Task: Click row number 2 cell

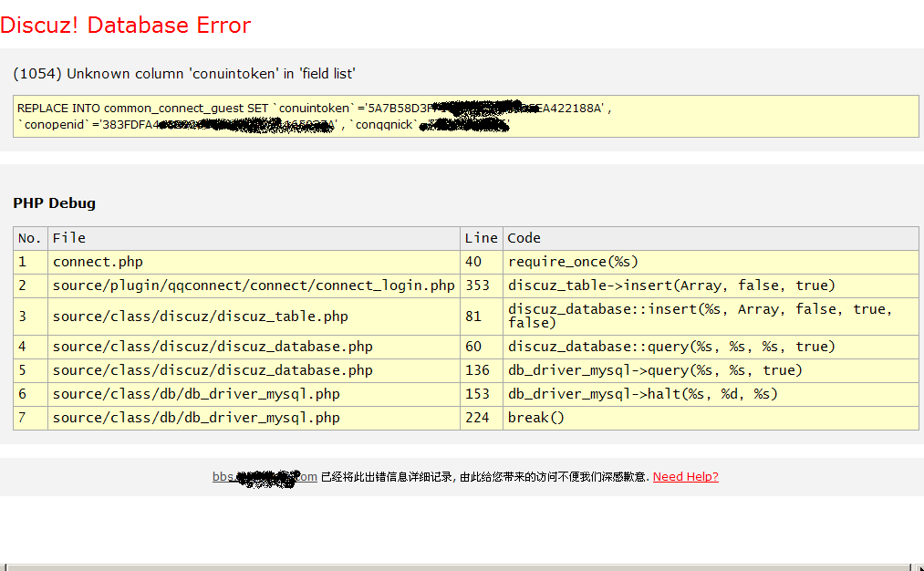Action: pyautogui.click(x=30, y=285)
